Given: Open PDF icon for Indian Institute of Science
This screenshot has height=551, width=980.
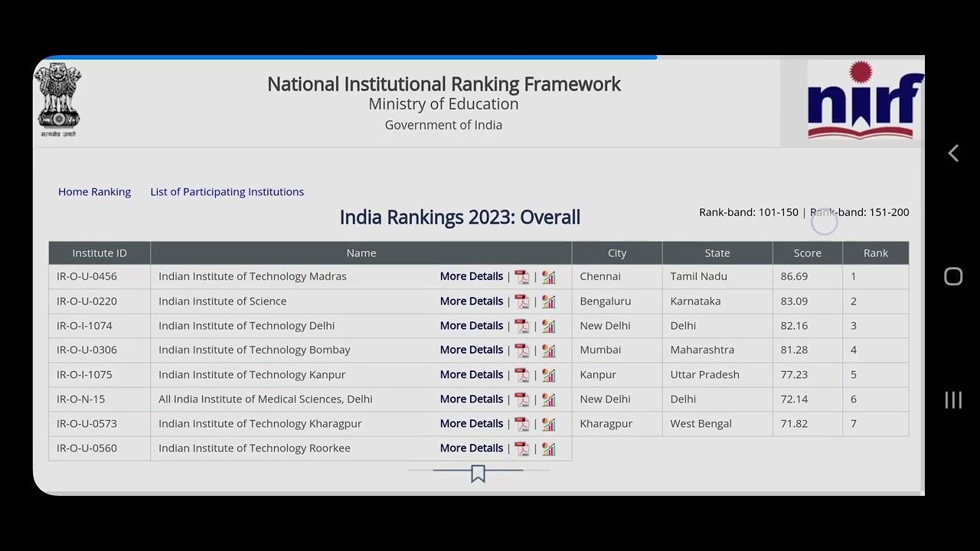Looking at the screenshot, I should click(x=521, y=302).
